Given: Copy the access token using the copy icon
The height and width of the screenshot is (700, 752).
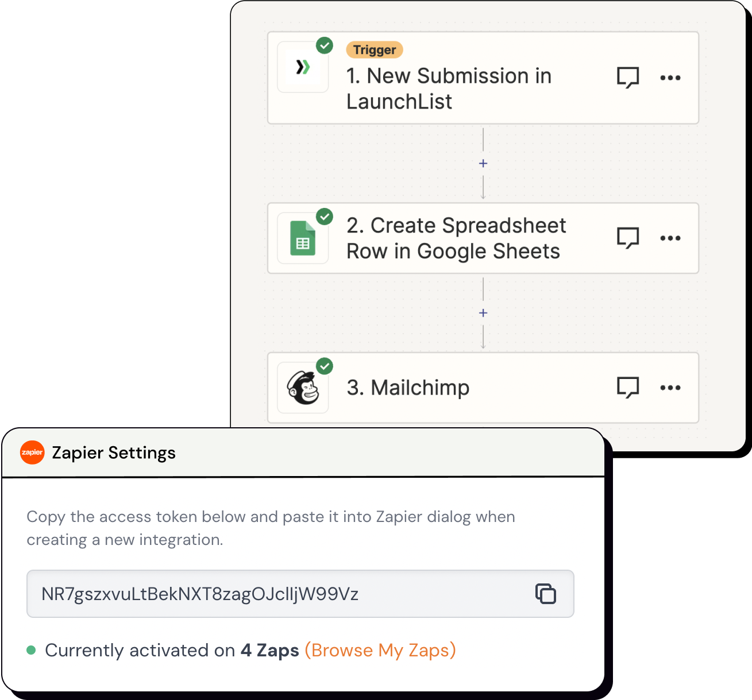Looking at the screenshot, I should click(545, 594).
